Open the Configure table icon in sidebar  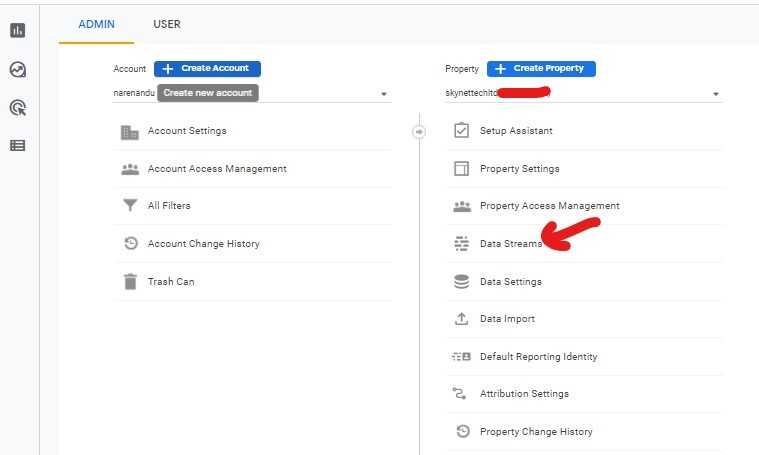[18, 145]
